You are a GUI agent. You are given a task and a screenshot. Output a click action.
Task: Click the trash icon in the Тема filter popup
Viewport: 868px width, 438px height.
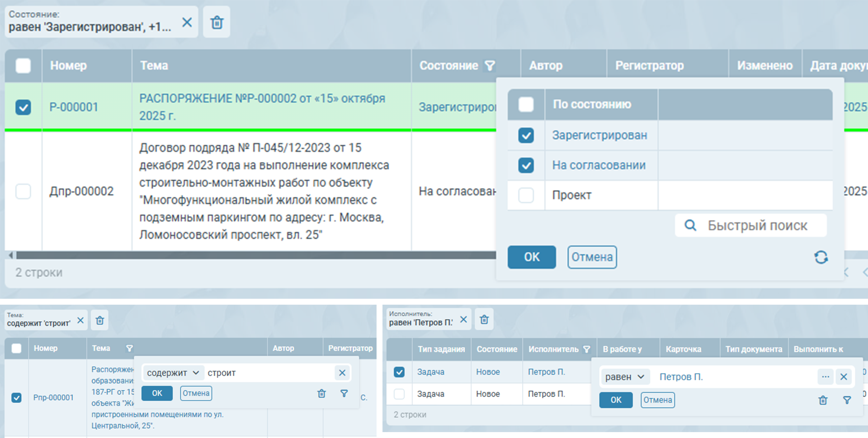(x=321, y=393)
